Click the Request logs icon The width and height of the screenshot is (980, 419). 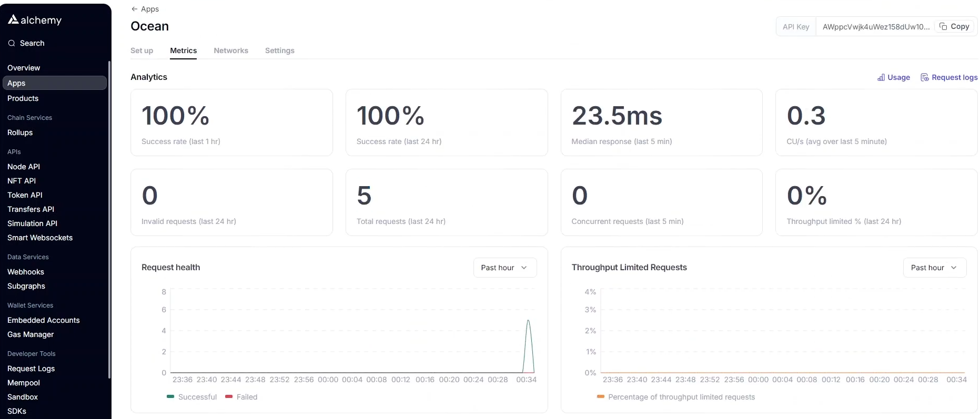924,77
